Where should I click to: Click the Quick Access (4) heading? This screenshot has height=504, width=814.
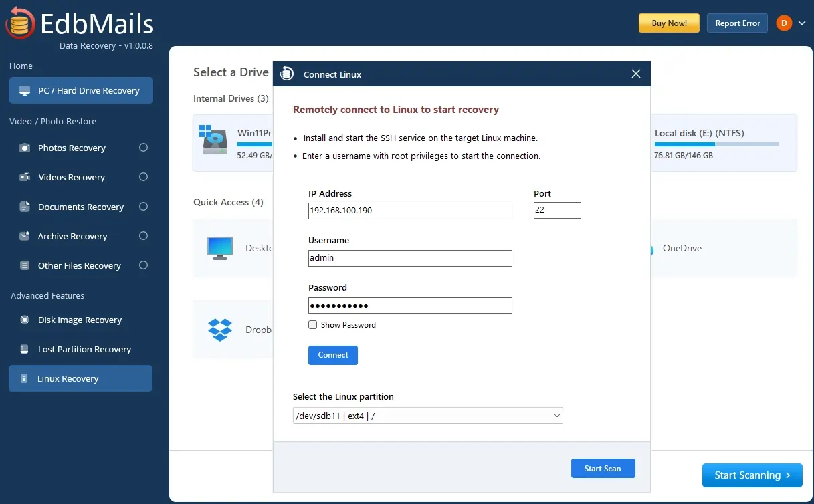(x=228, y=202)
